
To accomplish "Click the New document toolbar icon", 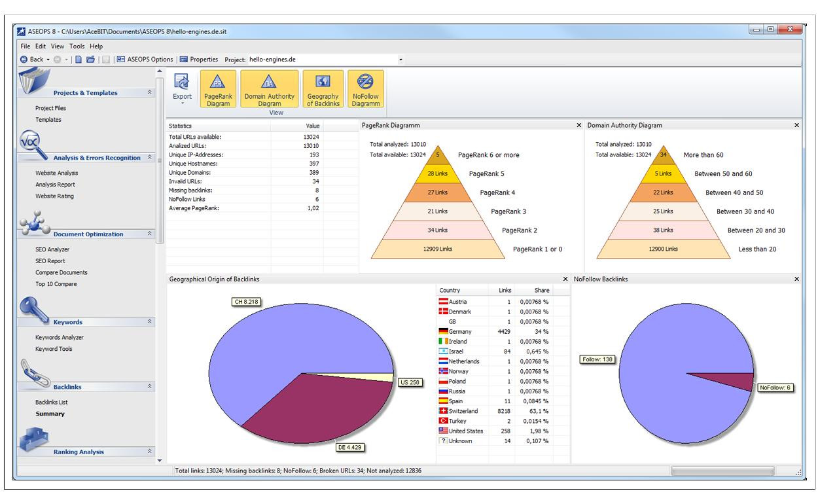I will pyautogui.click(x=79, y=60).
